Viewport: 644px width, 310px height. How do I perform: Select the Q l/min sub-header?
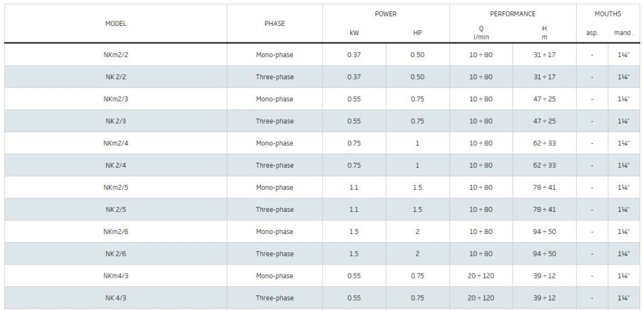(481, 33)
